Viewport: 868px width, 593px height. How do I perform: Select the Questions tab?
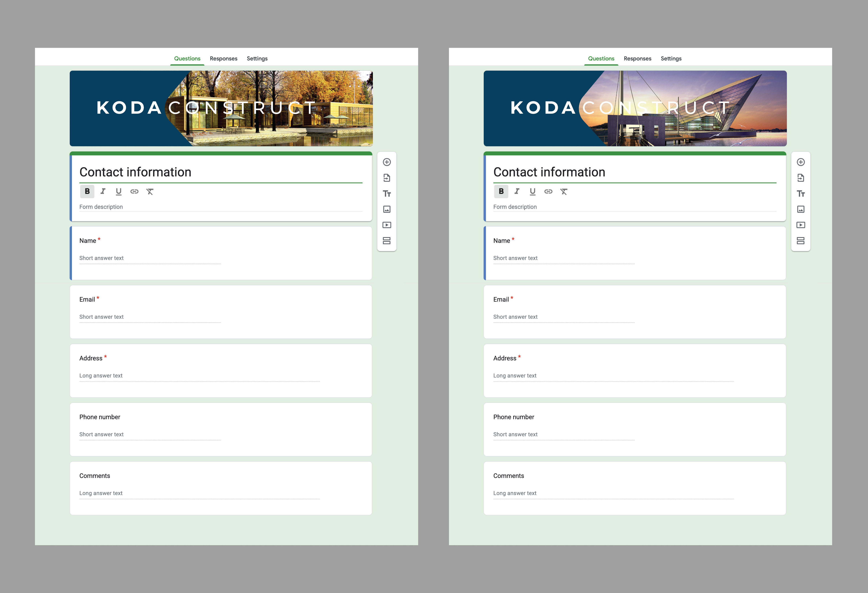187,59
